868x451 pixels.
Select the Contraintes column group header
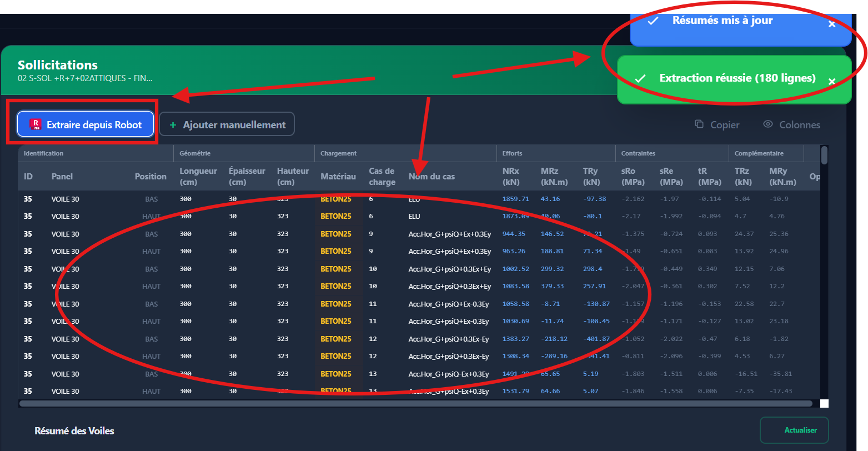pos(638,153)
